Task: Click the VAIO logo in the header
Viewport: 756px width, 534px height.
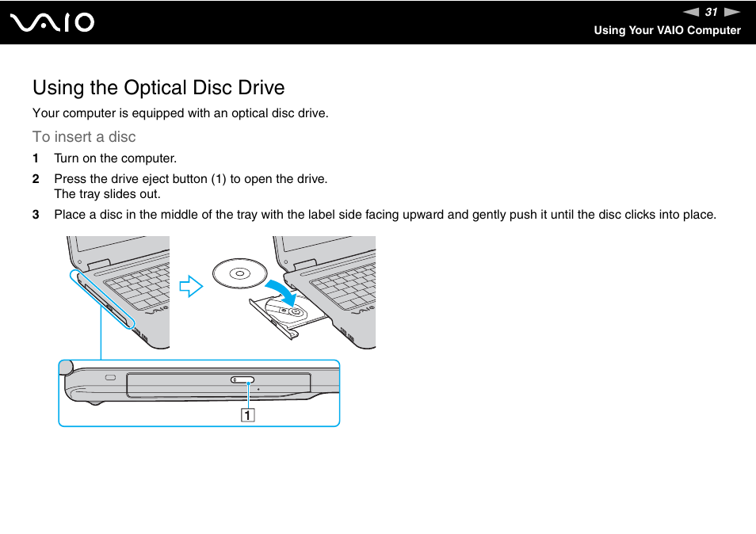Action: (x=52, y=23)
